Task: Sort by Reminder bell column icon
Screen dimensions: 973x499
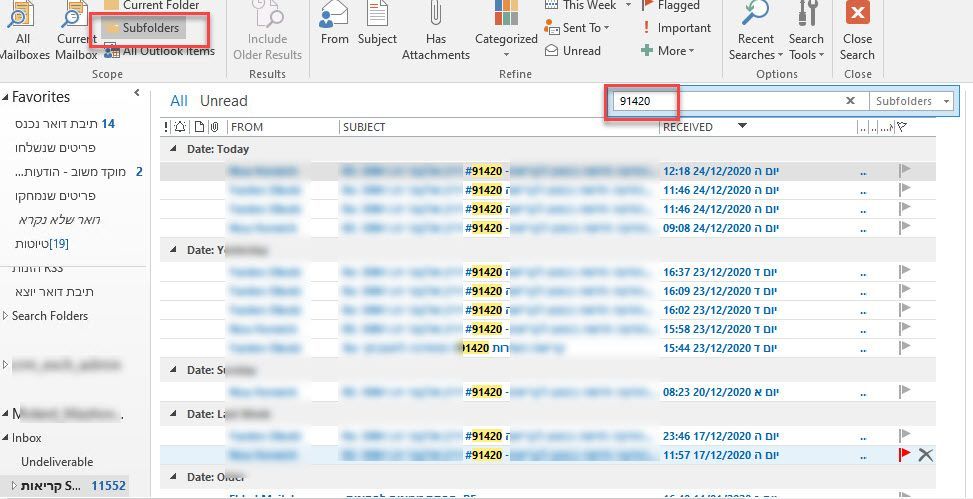Action: pyautogui.click(x=180, y=127)
